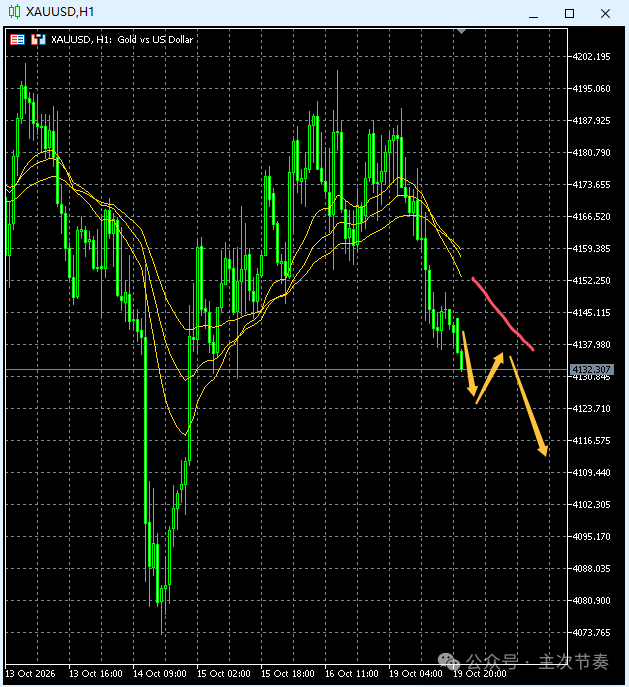Click the 4073.765 price scale value

591,632
